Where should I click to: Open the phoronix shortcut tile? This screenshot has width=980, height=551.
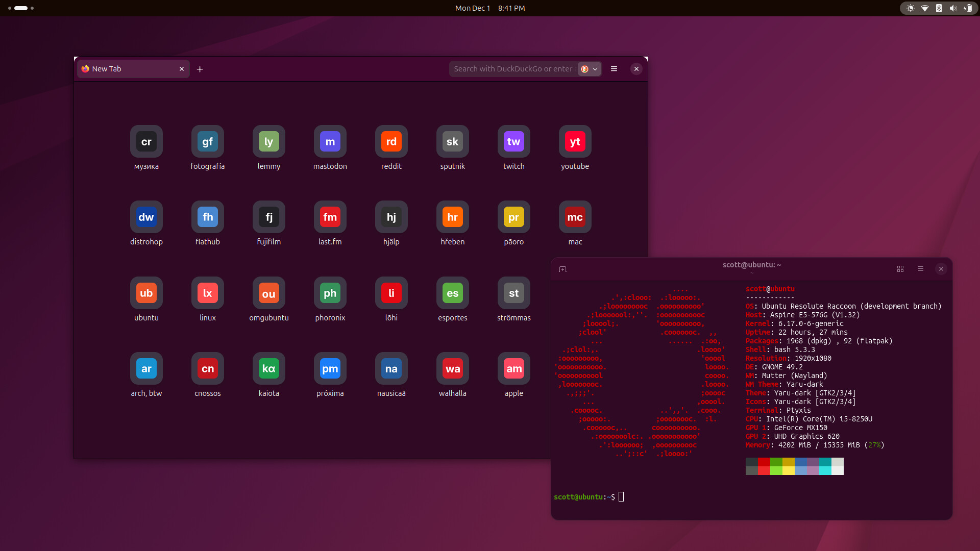point(330,293)
